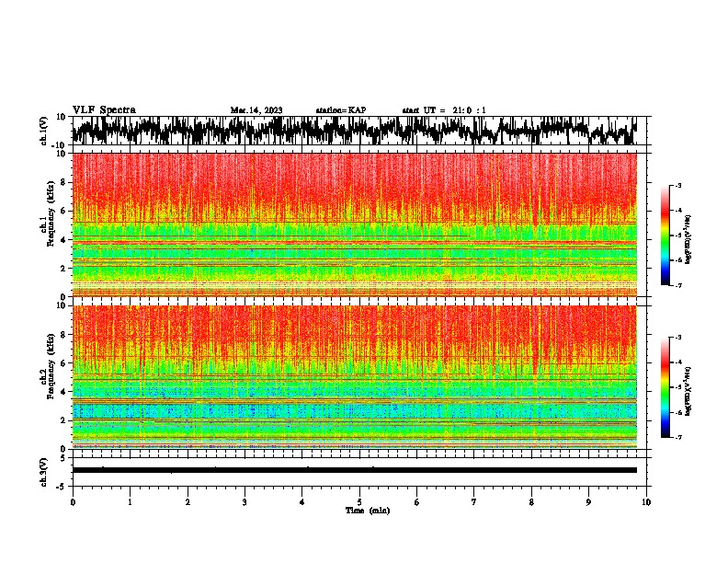Click the ch.3 black signal trace

(x=354, y=470)
